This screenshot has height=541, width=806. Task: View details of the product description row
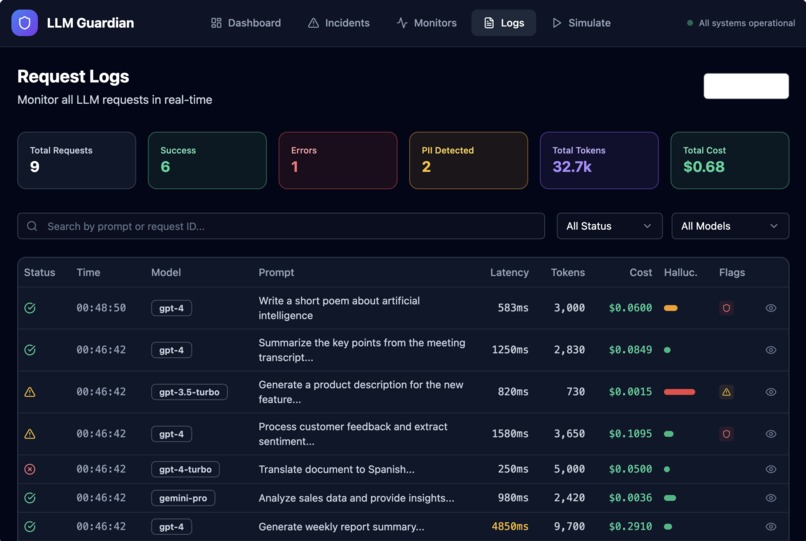(771, 392)
